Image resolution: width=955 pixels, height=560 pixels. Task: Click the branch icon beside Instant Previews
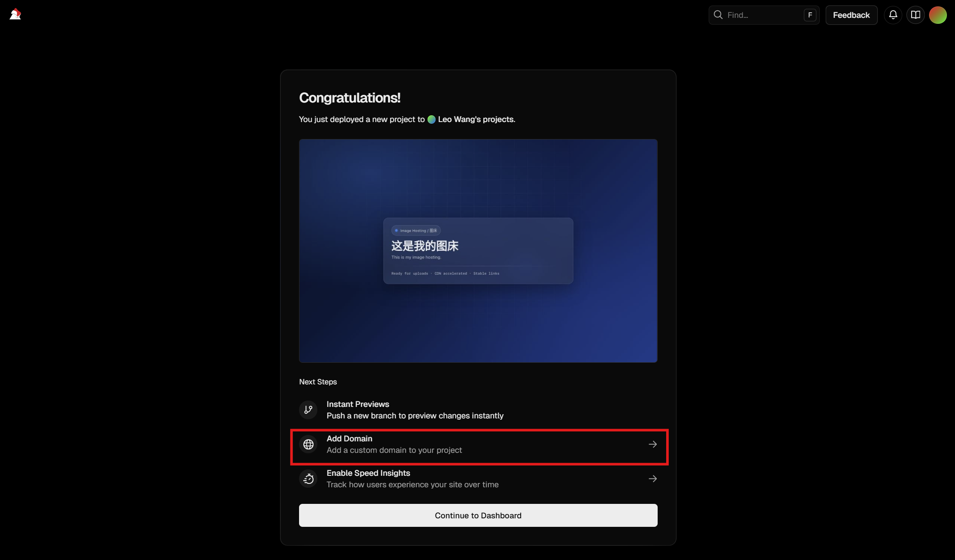308,409
